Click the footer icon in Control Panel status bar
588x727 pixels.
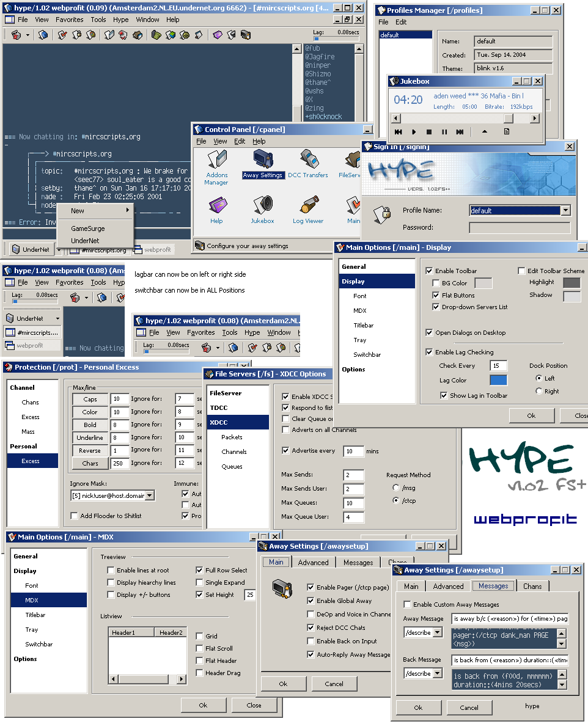tap(200, 245)
